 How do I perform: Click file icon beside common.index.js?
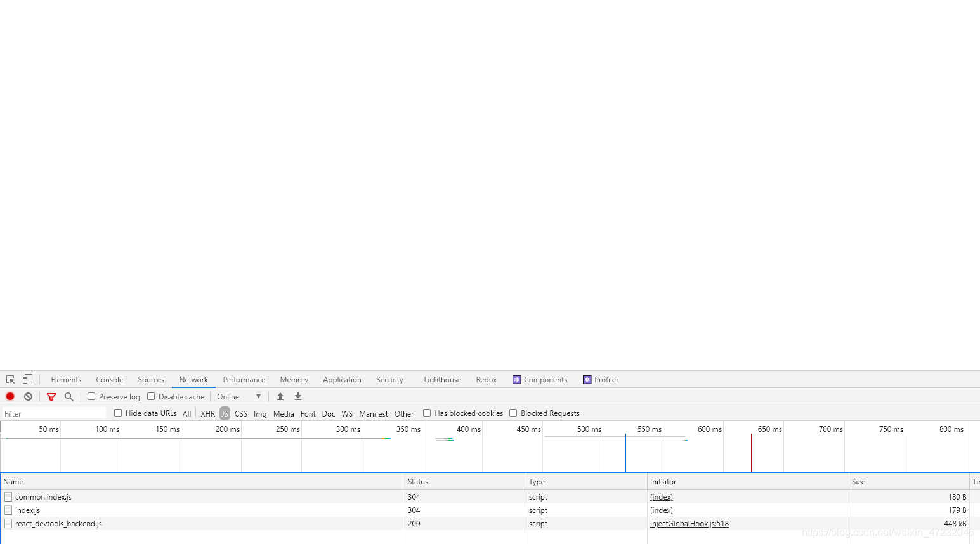8,497
